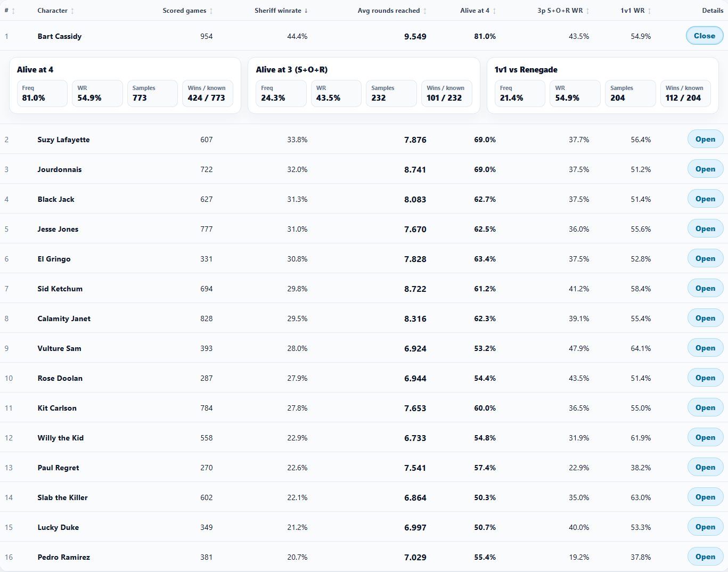Open details for Vulture Sam
Viewport: 728px width, 572px height.
pyautogui.click(x=705, y=348)
